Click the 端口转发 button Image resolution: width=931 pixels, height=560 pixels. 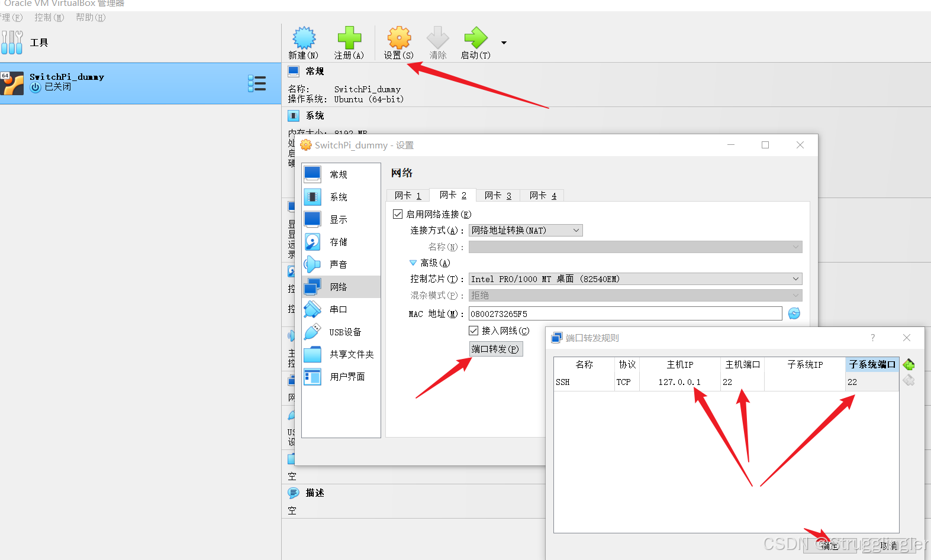click(x=496, y=349)
